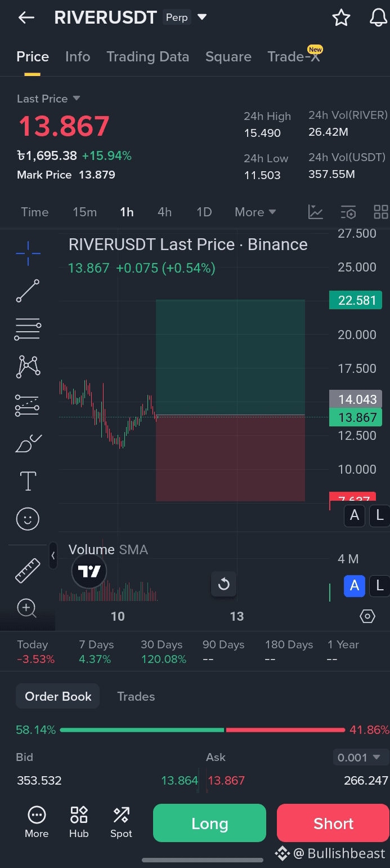Click the Mark Price 13.879 text
Viewport: 390px width, 868px height.
(66, 175)
